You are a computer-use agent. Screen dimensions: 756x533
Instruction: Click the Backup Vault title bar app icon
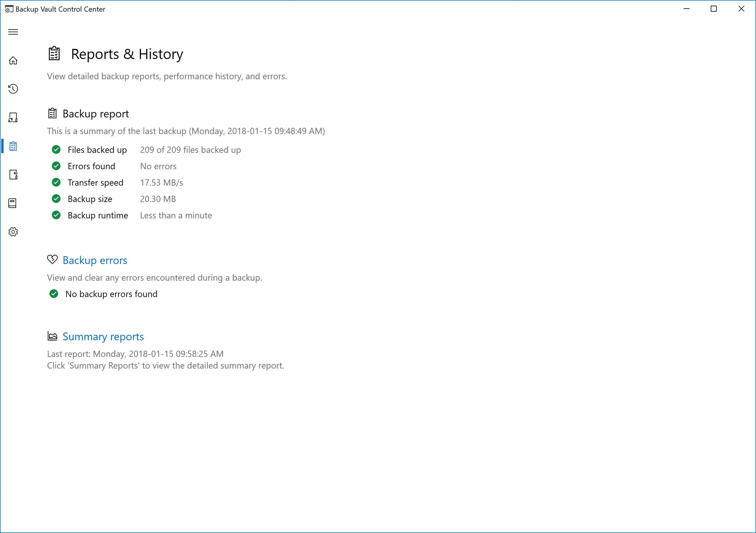pos(9,9)
